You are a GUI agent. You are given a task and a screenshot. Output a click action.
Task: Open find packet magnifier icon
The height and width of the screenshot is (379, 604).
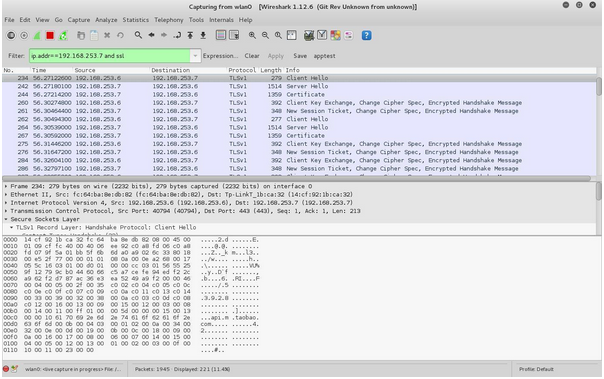[x=138, y=35]
